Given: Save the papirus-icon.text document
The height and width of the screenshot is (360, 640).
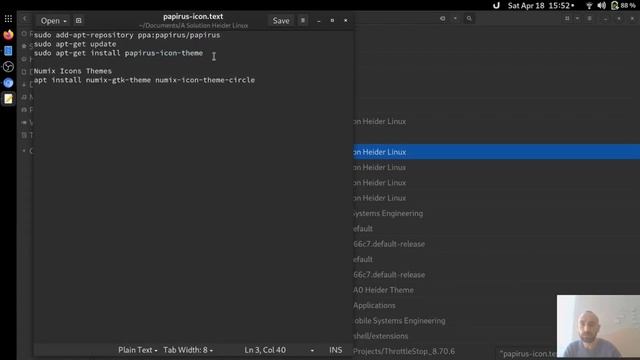Looking at the screenshot, I should 281,20.
